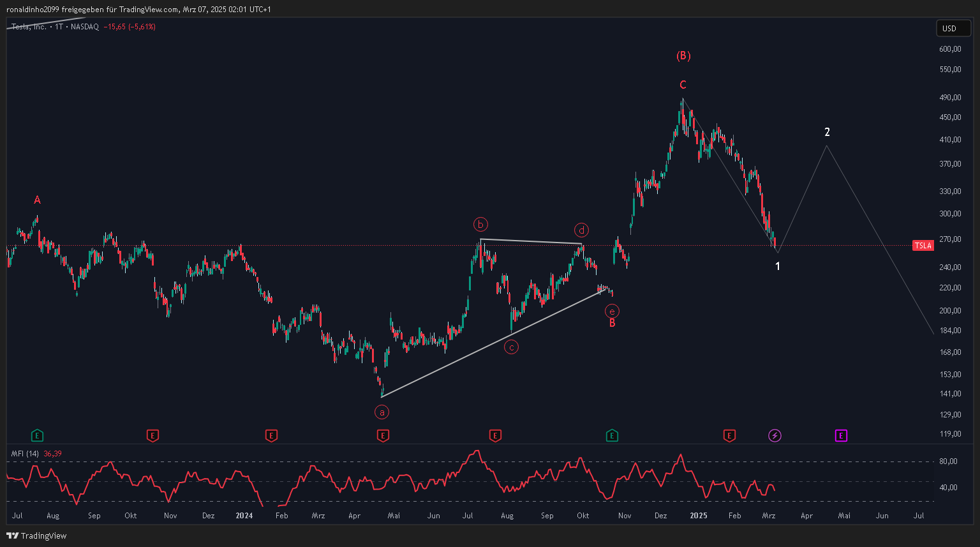Click the red (B) wave label
Viewport: 980px width, 547px height.
click(x=683, y=56)
